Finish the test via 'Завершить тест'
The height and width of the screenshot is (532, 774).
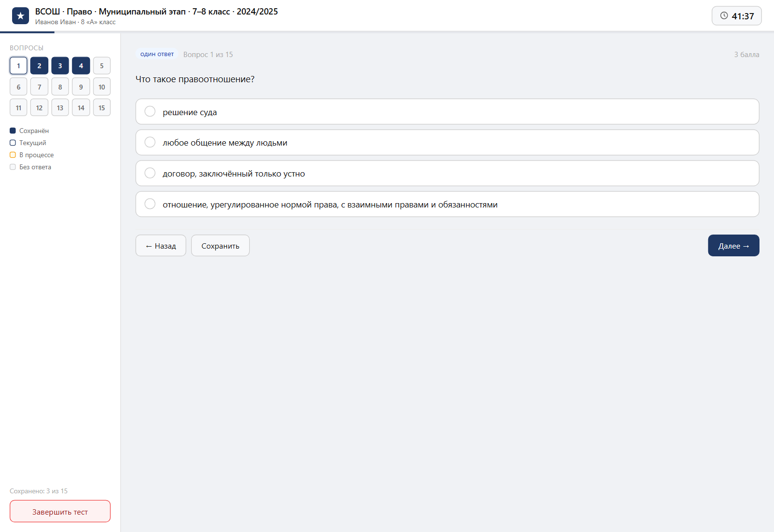[60, 511]
